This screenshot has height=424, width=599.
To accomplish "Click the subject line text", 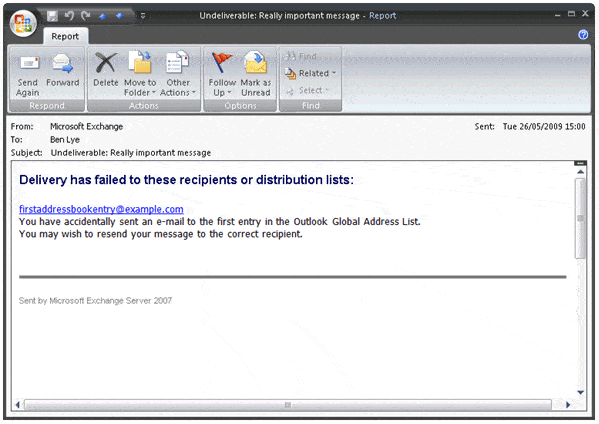I will (x=131, y=153).
